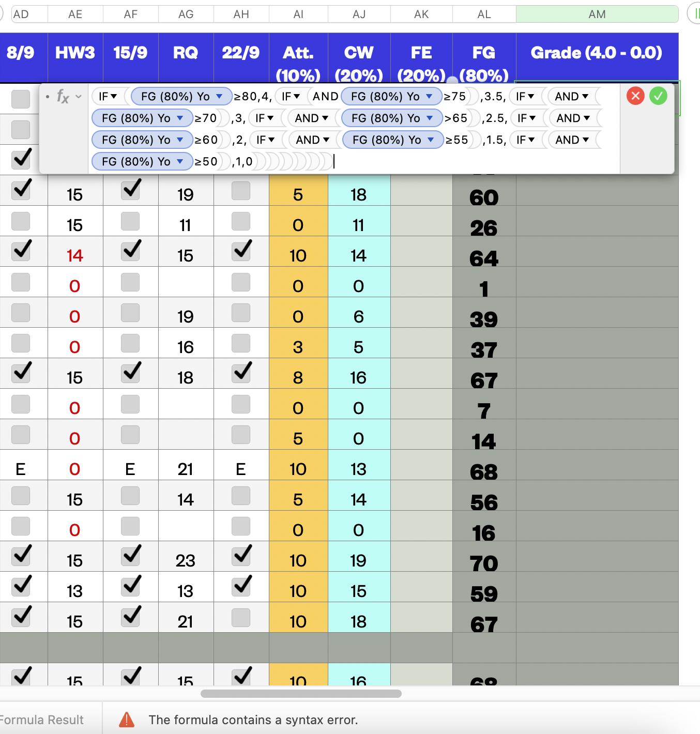
Task: Accept the formula with green checkmark
Action: coord(658,96)
